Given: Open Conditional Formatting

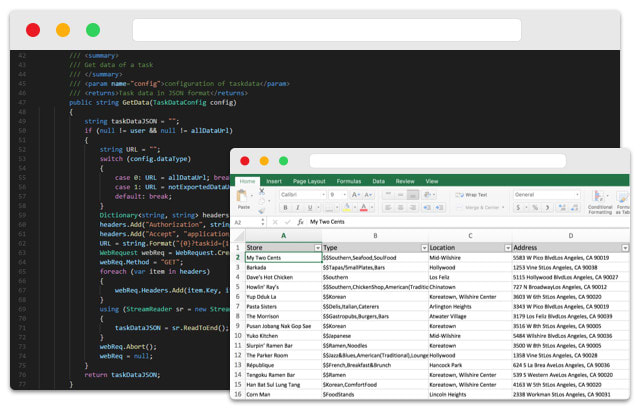Looking at the screenshot, I should click(599, 202).
